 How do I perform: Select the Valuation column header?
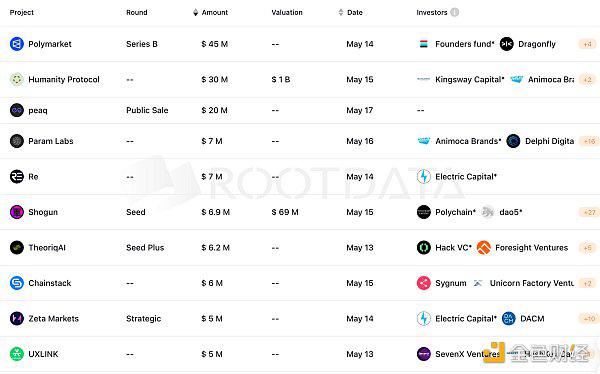pos(287,12)
